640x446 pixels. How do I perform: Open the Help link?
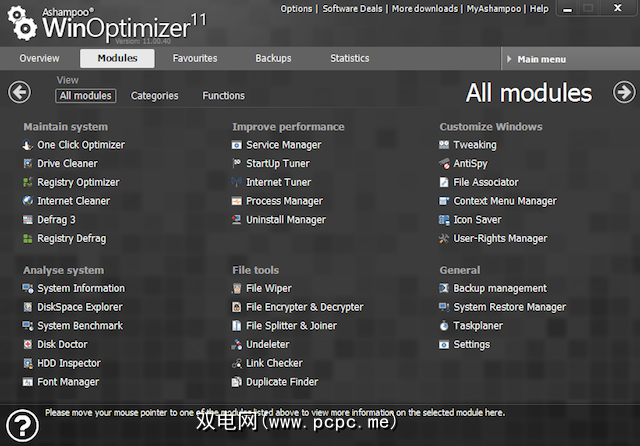[x=539, y=9]
